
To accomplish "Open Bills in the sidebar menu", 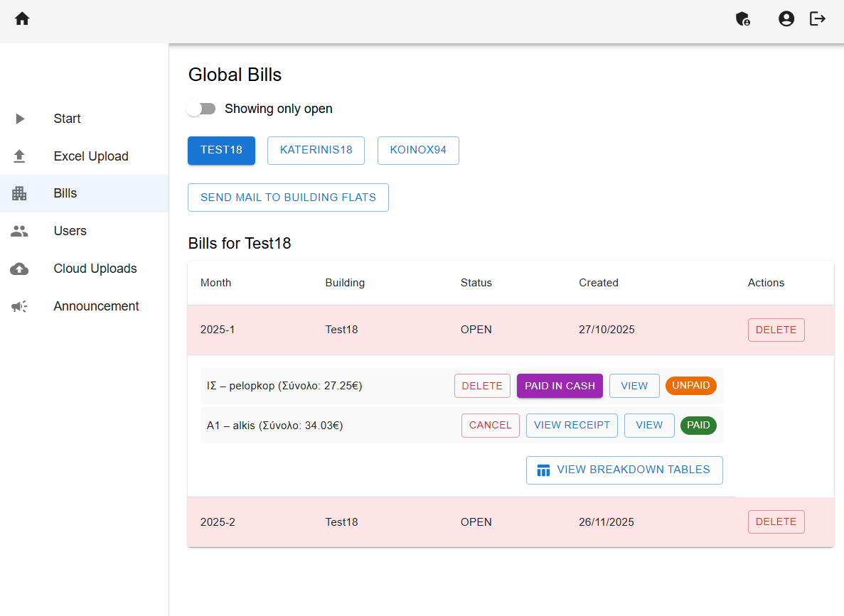I will click(65, 193).
